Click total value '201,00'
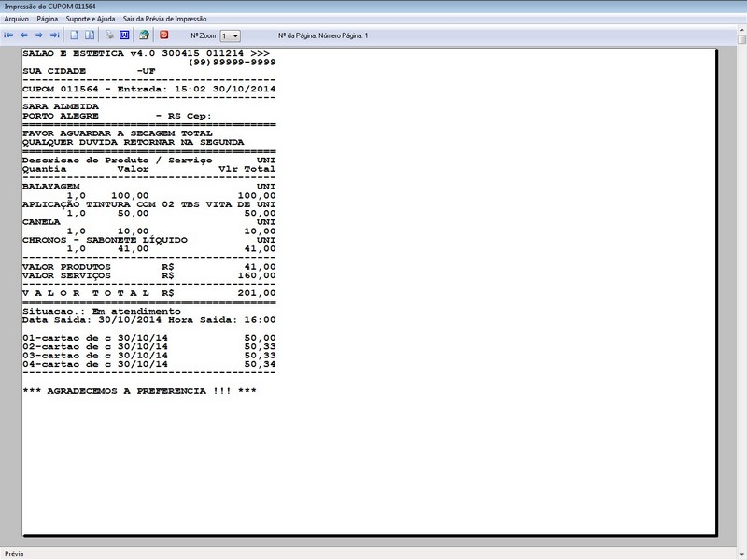This screenshot has height=560, width=747. click(257, 293)
